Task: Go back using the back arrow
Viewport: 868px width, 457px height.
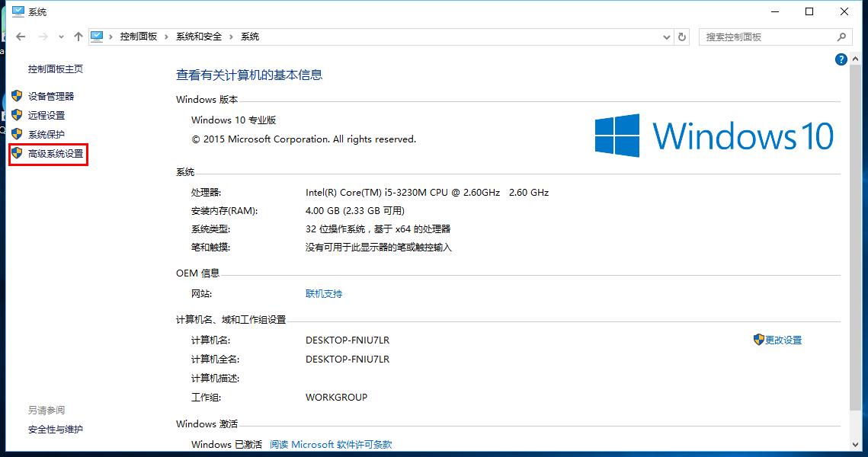Action: (x=21, y=37)
